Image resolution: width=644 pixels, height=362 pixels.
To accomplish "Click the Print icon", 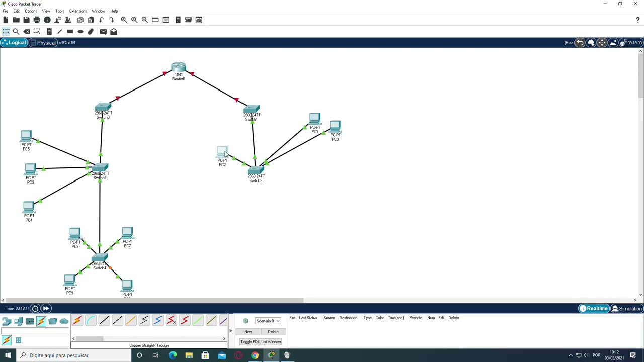I will click(x=37, y=20).
